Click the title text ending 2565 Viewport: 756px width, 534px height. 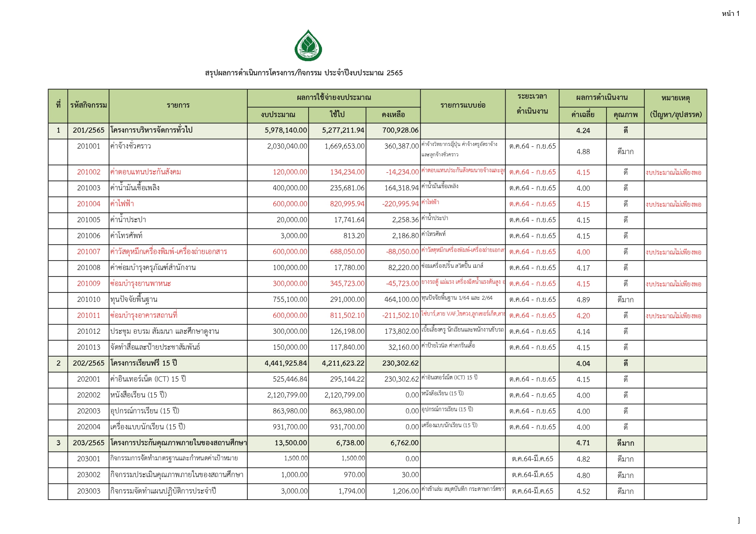[x=304, y=73]
